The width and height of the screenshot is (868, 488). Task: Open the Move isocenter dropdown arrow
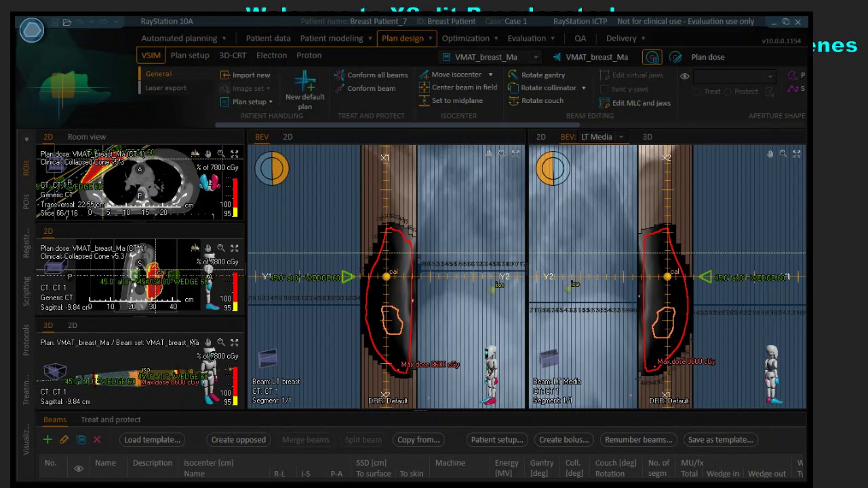click(x=490, y=75)
